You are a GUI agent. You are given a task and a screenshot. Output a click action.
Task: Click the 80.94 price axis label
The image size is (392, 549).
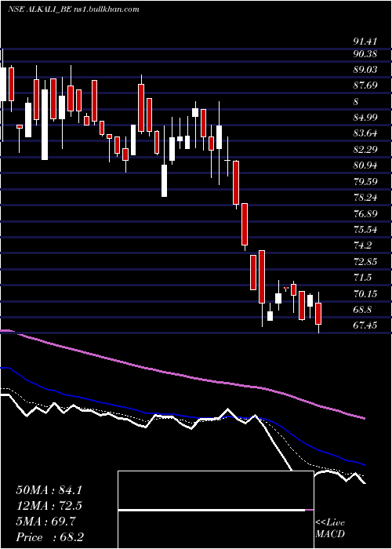coord(365,165)
